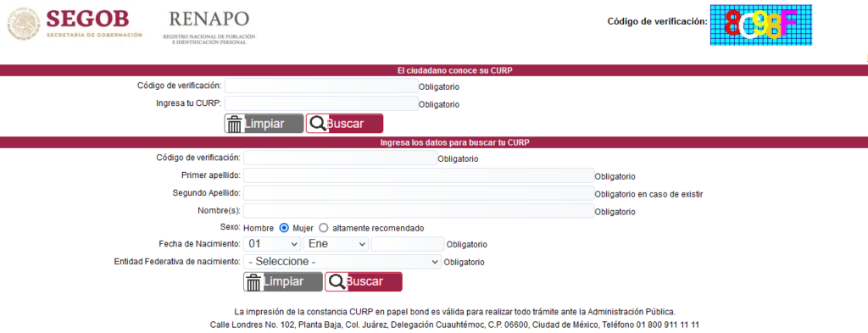Click Limpiar under the Ingresa tu CURP field
868x333 pixels.
264,124
